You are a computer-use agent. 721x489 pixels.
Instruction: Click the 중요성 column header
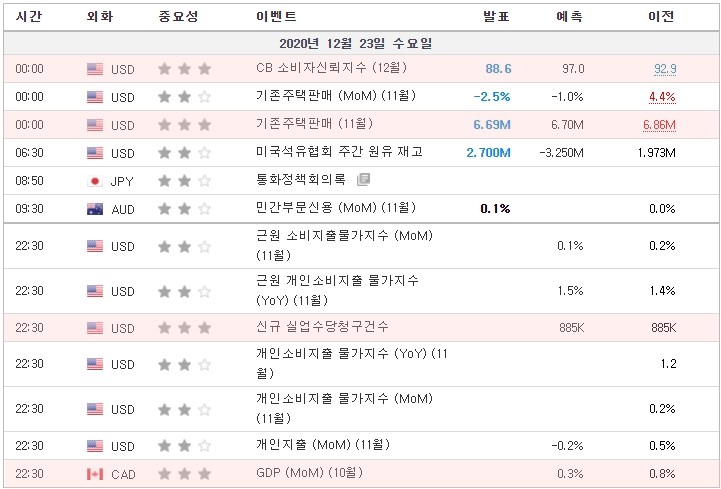(x=178, y=17)
